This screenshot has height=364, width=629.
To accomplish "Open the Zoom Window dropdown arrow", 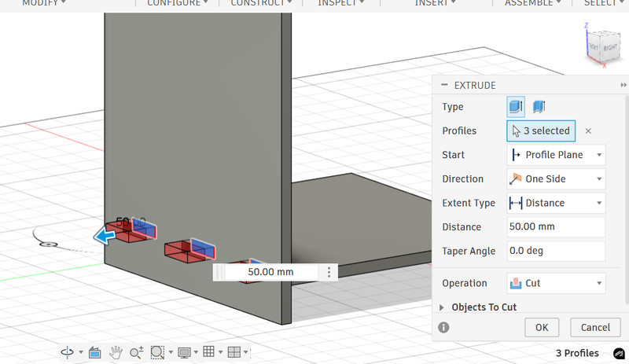I will pos(171,352).
